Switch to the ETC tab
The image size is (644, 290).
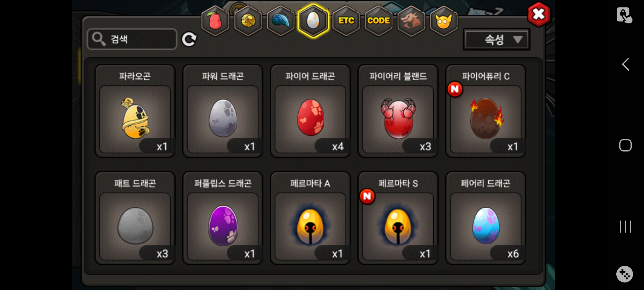(x=346, y=21)
